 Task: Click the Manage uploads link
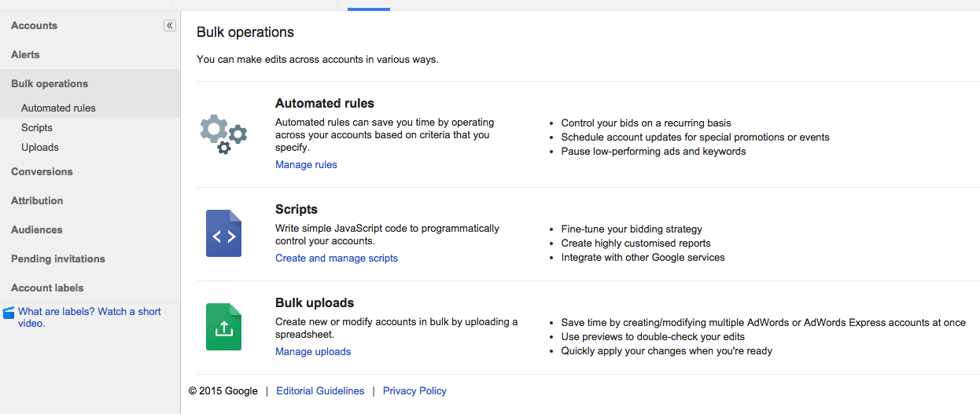click(313, 351)
